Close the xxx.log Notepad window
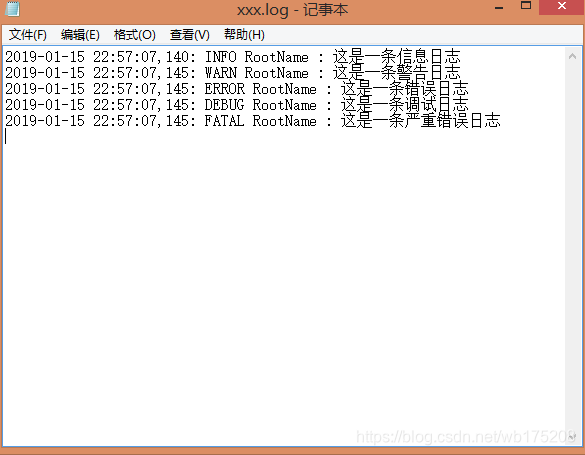The image size is (585, 455). tap(561, 7)
